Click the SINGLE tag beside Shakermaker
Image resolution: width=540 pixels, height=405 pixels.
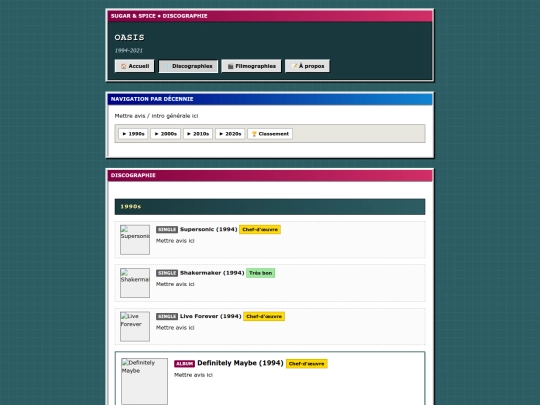[x=167, y=273]
